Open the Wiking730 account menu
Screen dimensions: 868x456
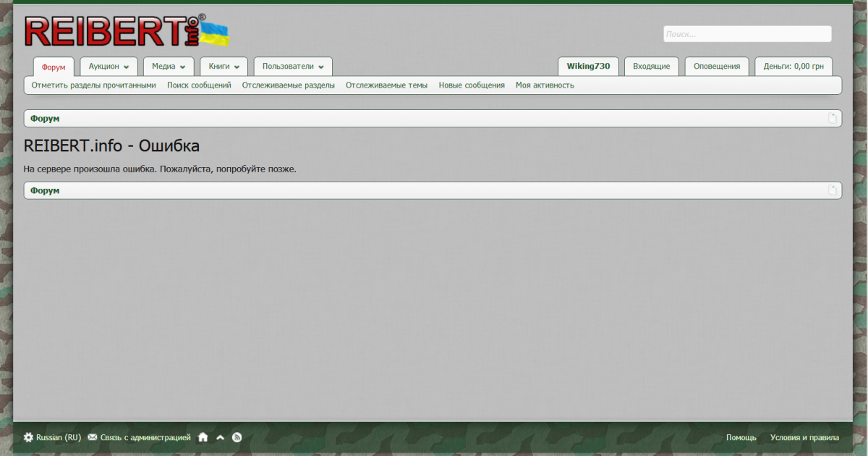coord(588,67)
